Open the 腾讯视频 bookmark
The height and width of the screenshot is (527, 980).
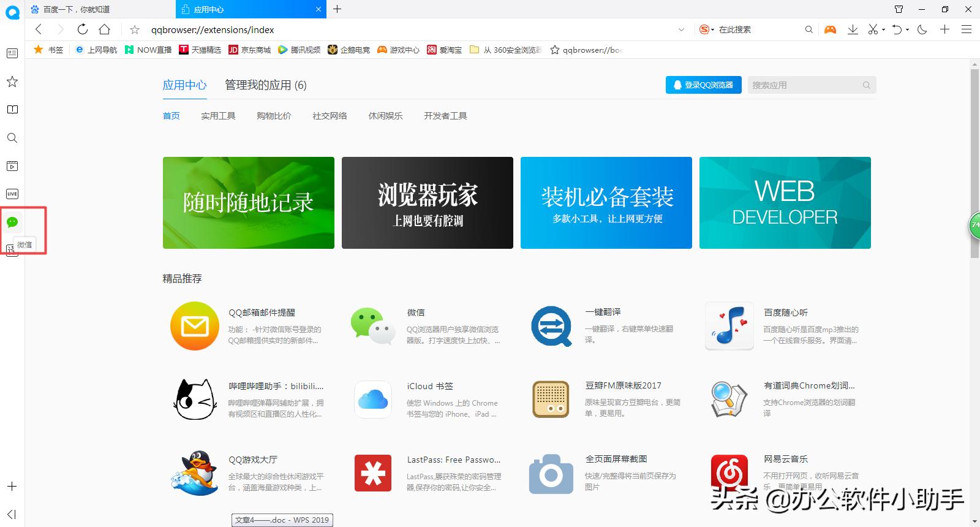coord(300,50)
